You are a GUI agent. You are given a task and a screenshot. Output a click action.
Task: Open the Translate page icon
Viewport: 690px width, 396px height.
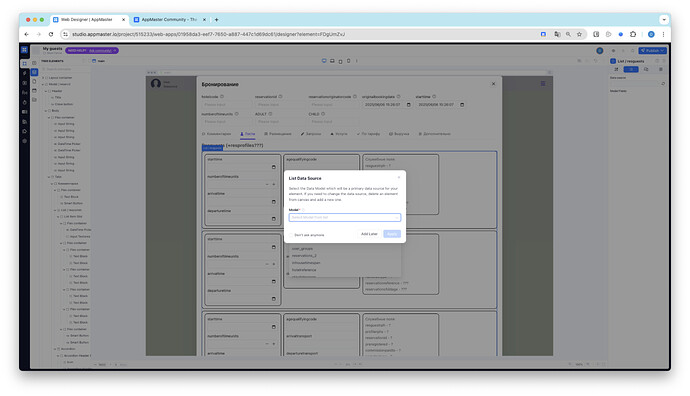[557, 34]
